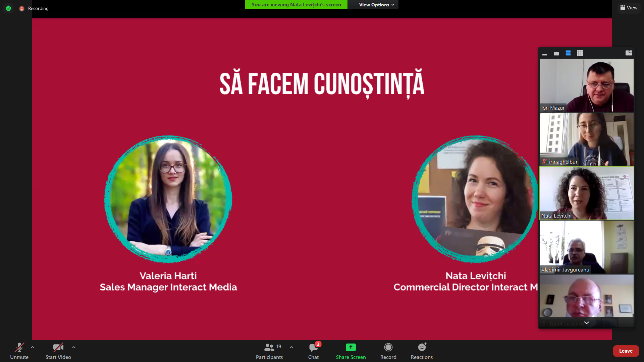Viewport: 644px width, 362px height.
Task: Click the side-by-side mode swap icon
Action: coord(629,53)
